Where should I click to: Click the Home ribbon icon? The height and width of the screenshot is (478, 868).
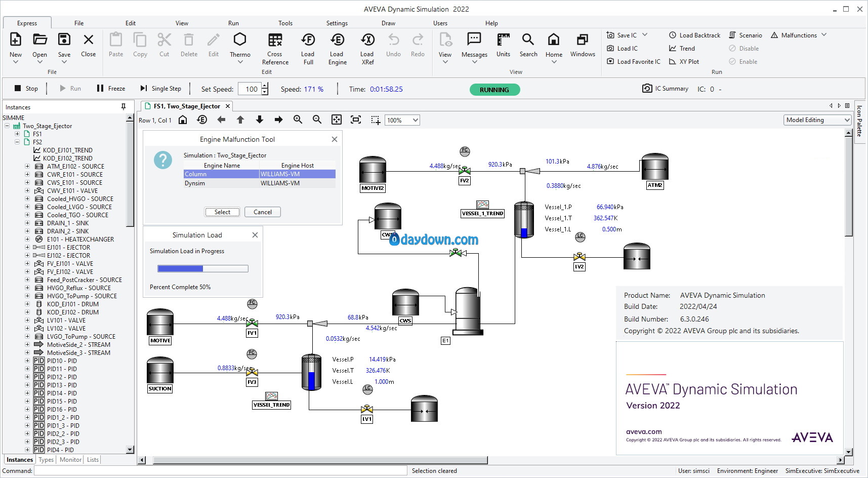click(554, 39)
